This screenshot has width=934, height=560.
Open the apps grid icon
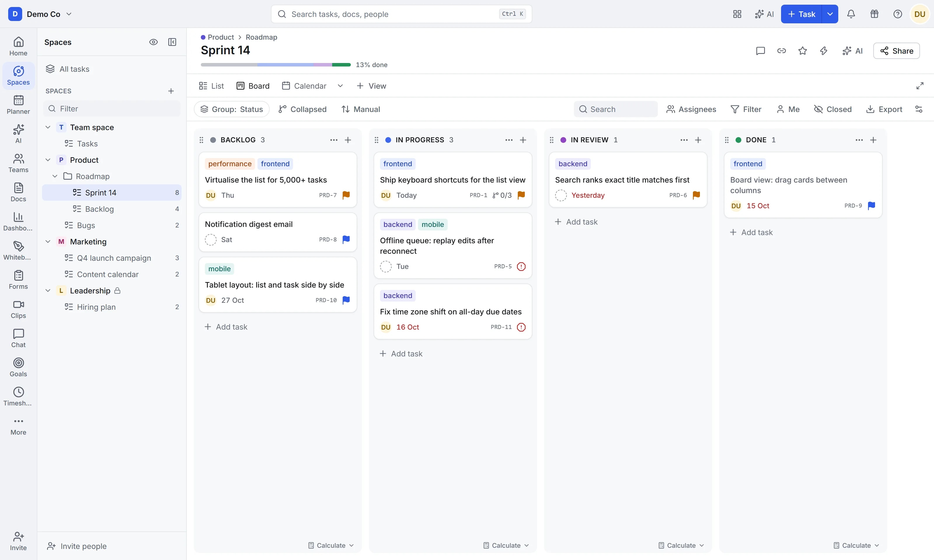click(x=737, y=14)
